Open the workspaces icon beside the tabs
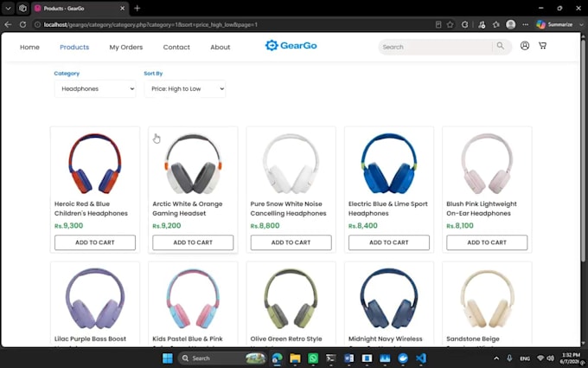588x368 pixels. coord(22,9)
